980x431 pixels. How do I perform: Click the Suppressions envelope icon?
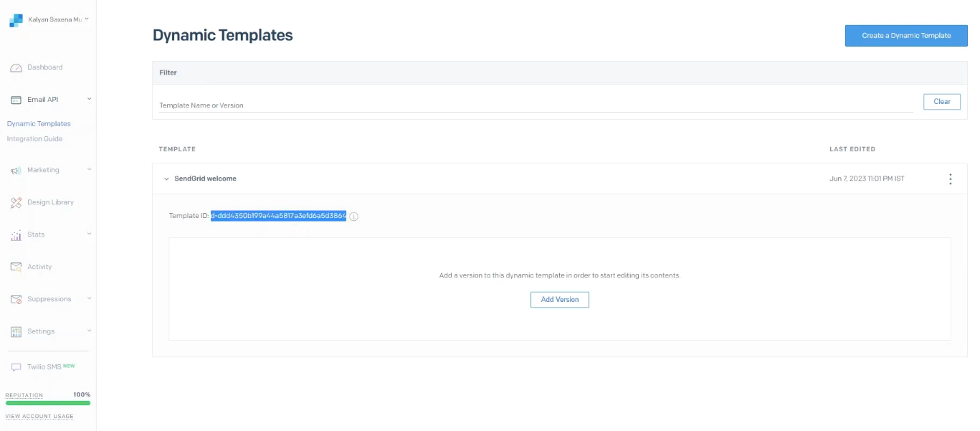tap(16, 299)
